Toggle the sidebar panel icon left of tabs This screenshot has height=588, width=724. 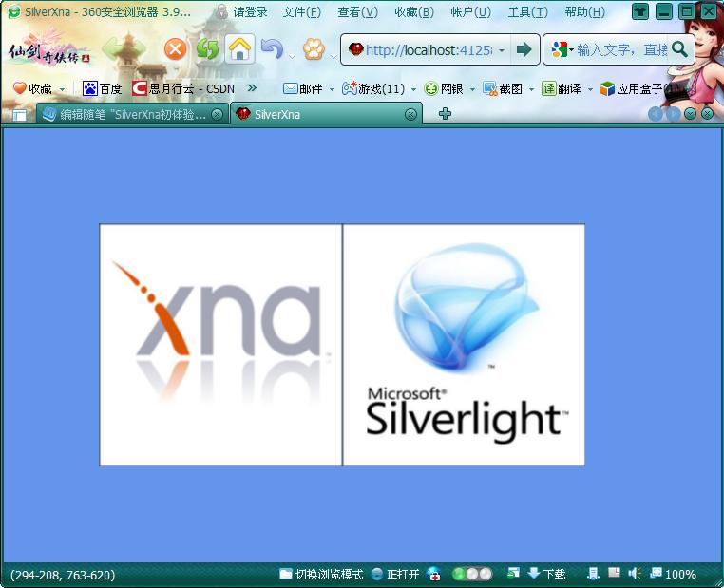click(x=19, y=115)
